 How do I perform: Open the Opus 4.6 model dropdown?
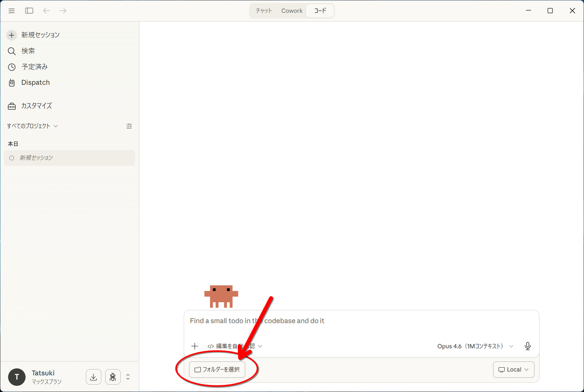[x=476, y=346]
